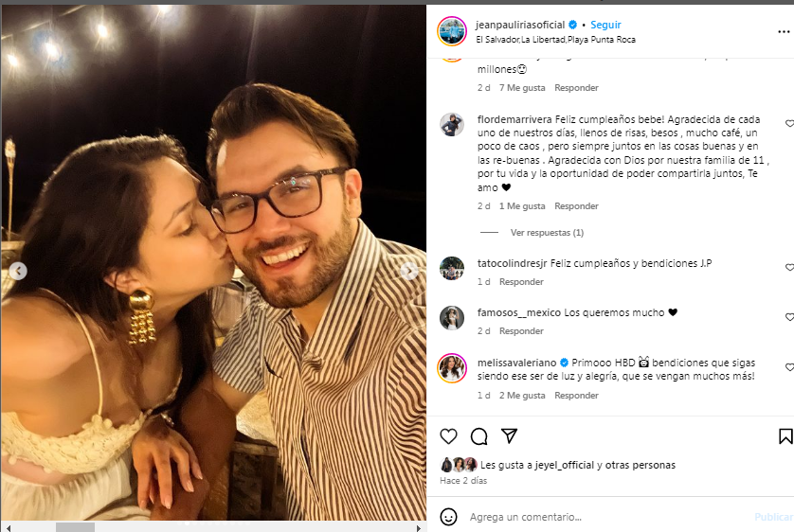
Task: Like tatocolindresjr's birthday comment
Action: pyautogui.click(x=788, y=268)
